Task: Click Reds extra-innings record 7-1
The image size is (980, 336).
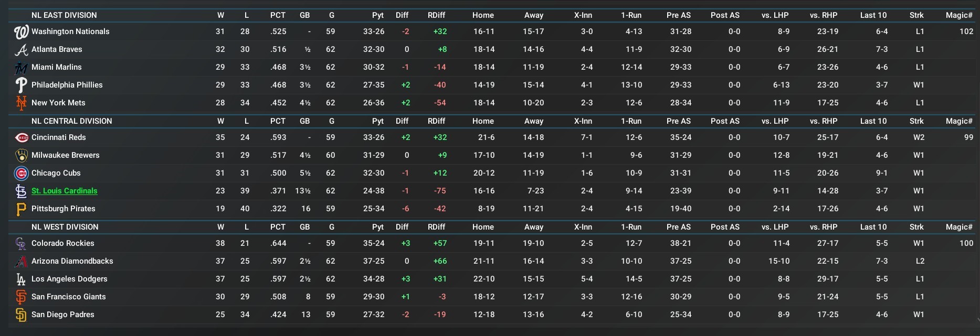Action: pos(587,137)
